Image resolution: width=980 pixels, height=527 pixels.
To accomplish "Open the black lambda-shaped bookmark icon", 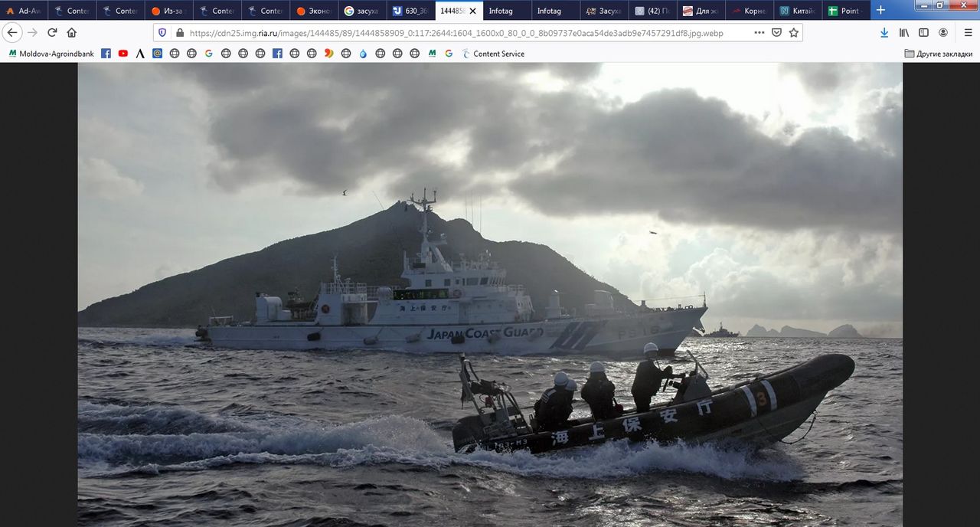I will tap(140, 54).
